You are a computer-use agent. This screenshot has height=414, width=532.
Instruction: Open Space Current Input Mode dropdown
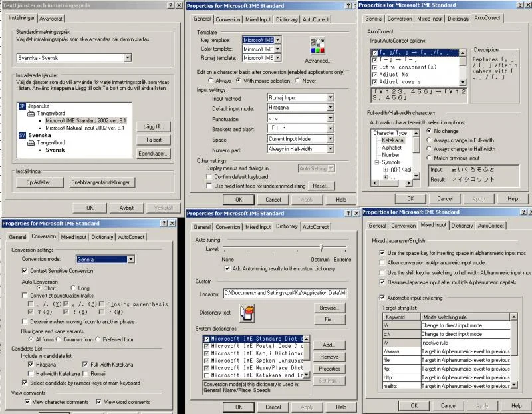[330, 139]
